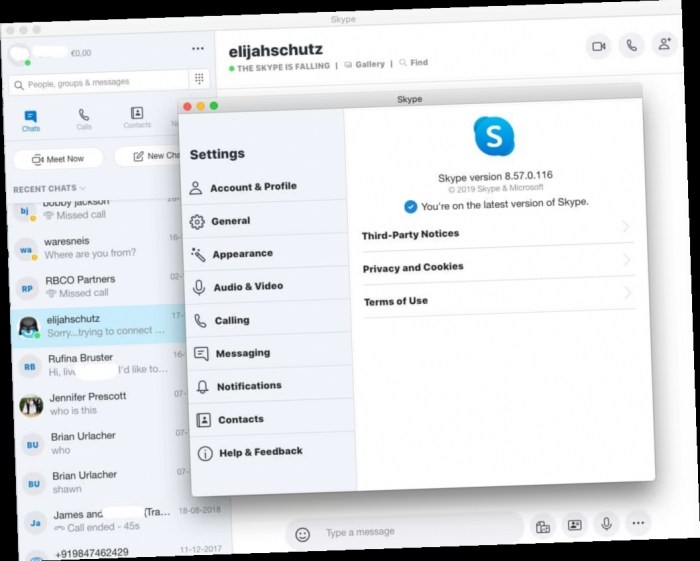
Task: Open the waresneis chat
Action: pos(97,248)
